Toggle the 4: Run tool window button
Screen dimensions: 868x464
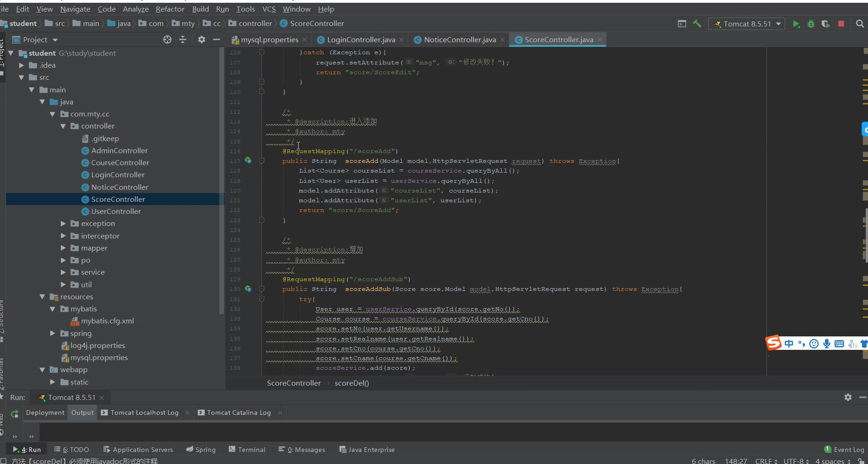pos(27,450)
